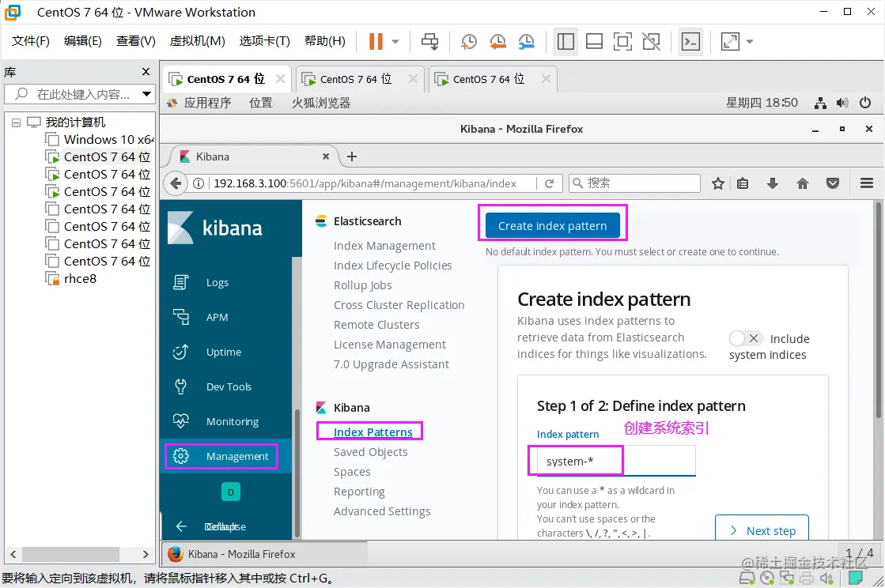Click the Firefox back arrow

tap(176, 183)
